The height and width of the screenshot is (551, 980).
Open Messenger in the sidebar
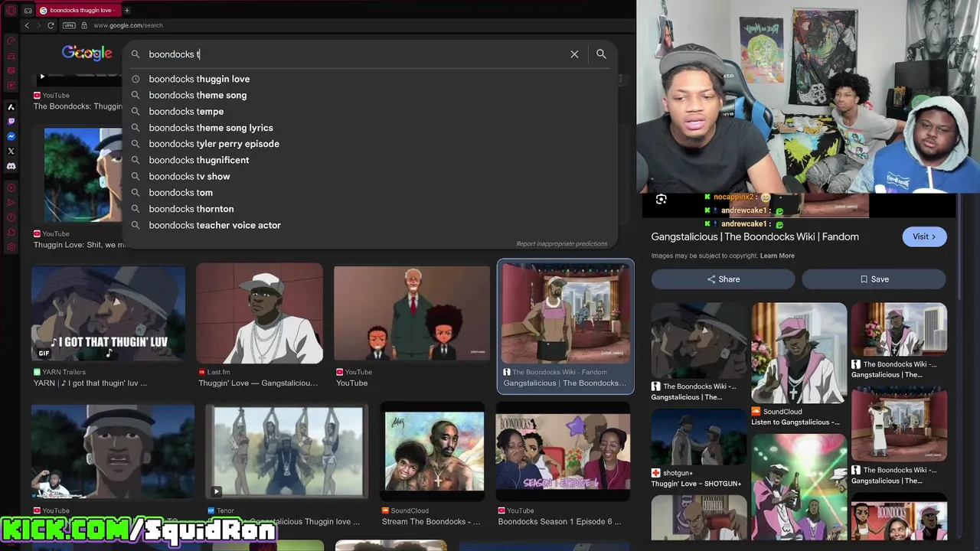[x=11, y=136]
